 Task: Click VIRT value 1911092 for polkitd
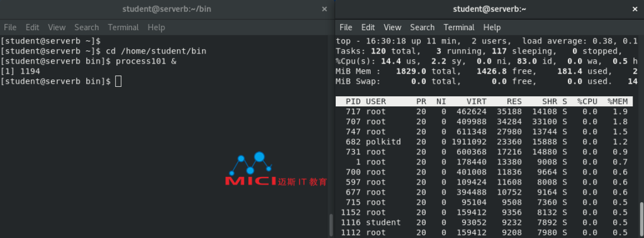pos(469,142)
